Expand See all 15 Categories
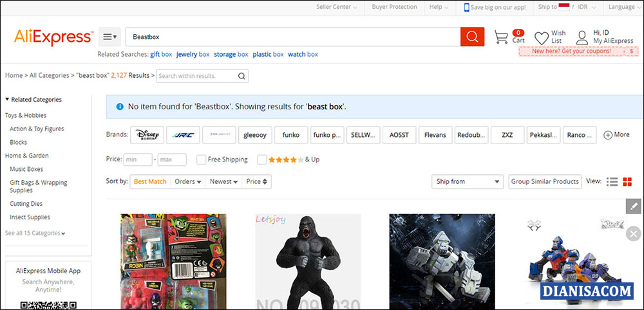The image size is (644, 310). coord(35,233)
